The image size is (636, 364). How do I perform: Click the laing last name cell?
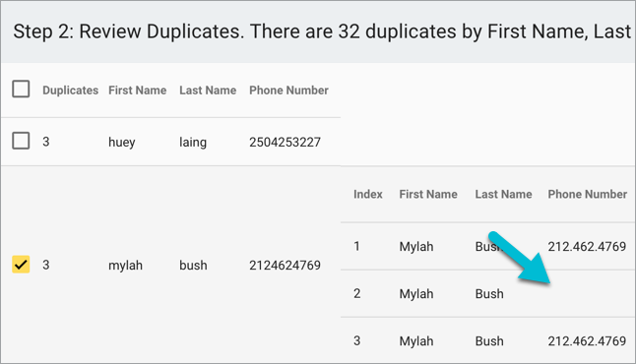[x=193, y=143]
